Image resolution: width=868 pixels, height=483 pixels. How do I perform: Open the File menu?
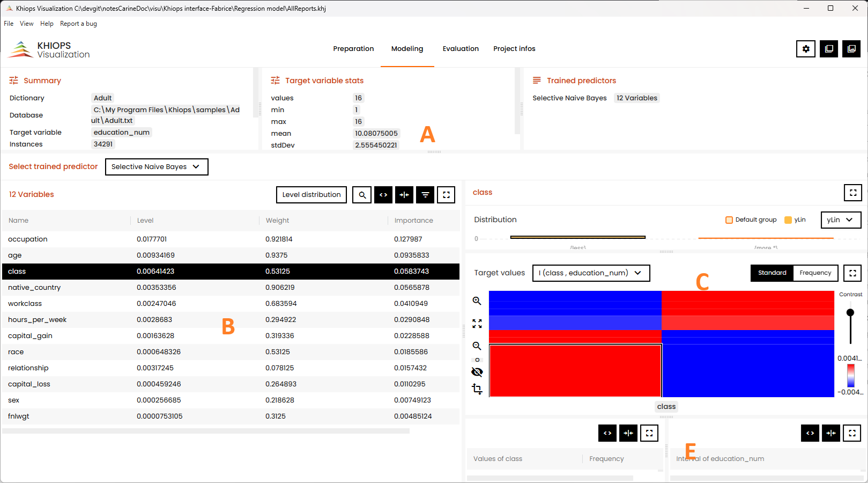pos(9,24)
